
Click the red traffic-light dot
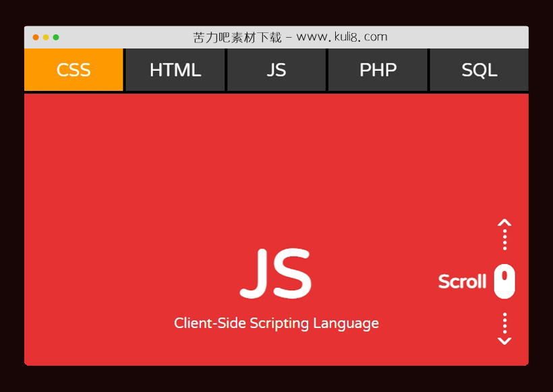coord(36,37)
